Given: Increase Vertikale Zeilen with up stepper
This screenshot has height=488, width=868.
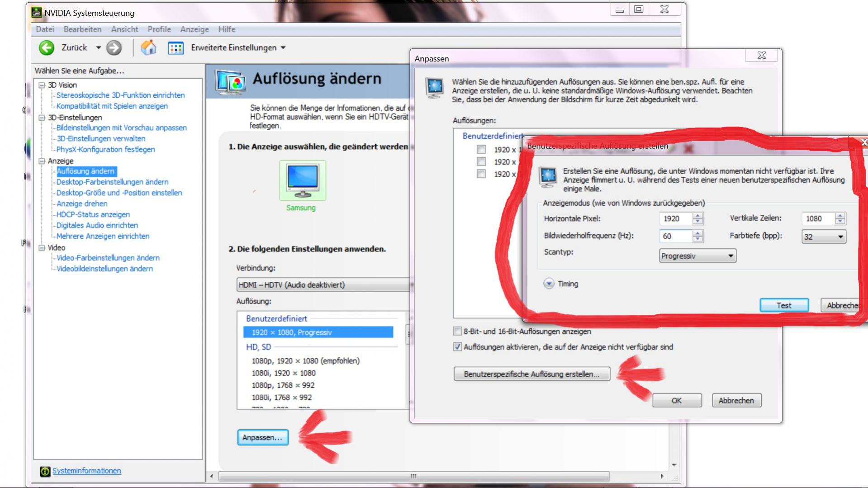Looking at the screenshot, I should 840,215.
